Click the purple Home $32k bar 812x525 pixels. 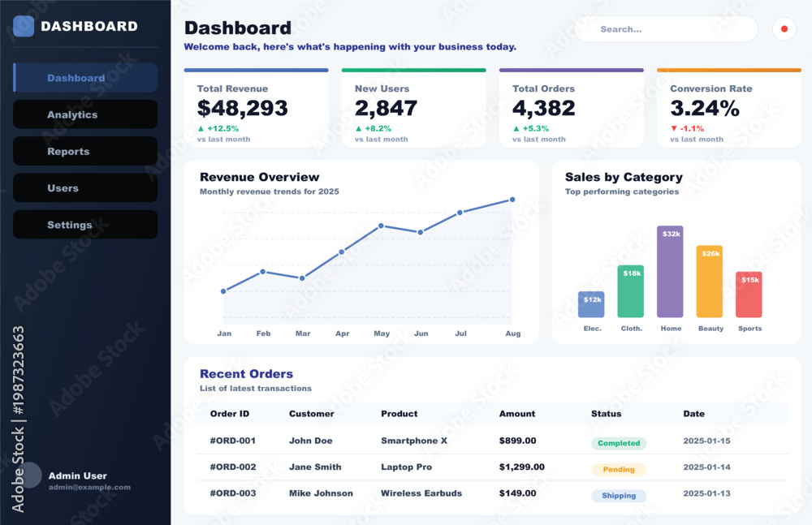(670, 271)
